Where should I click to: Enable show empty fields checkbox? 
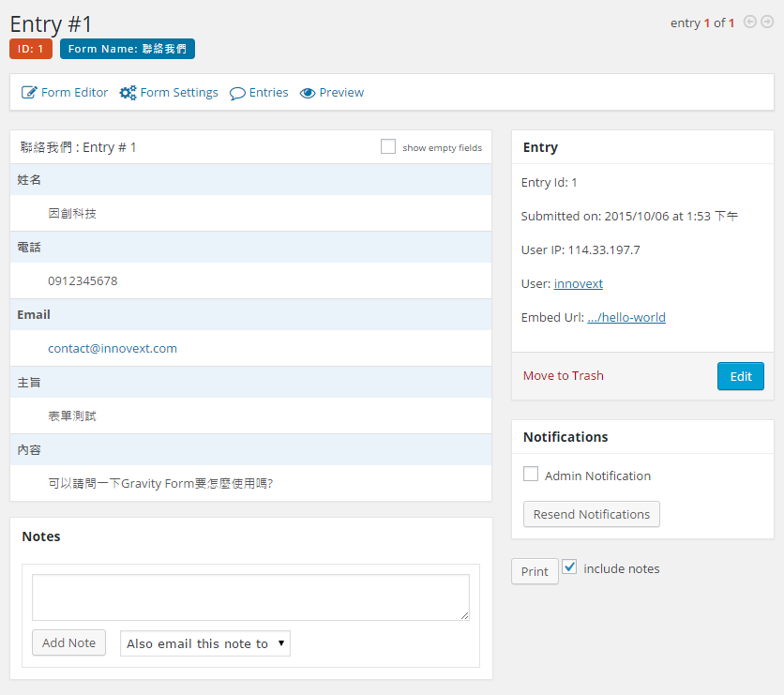[388, 146]
